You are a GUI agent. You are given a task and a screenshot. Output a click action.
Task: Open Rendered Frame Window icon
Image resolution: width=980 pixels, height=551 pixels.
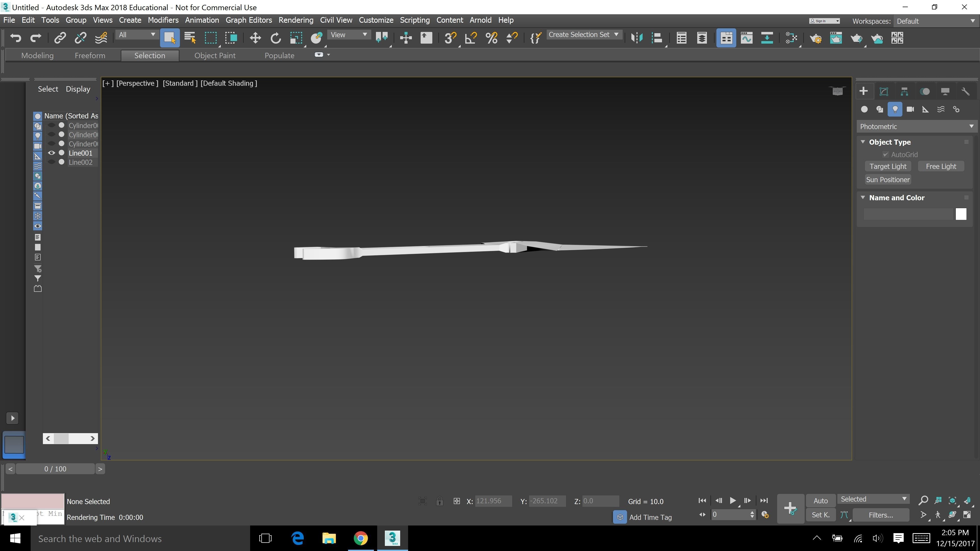(x=836, y=38)
